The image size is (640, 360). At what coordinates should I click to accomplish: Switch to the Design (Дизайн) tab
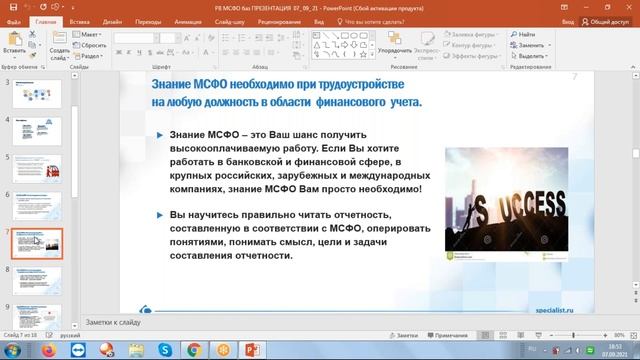(x=112, y=22)
